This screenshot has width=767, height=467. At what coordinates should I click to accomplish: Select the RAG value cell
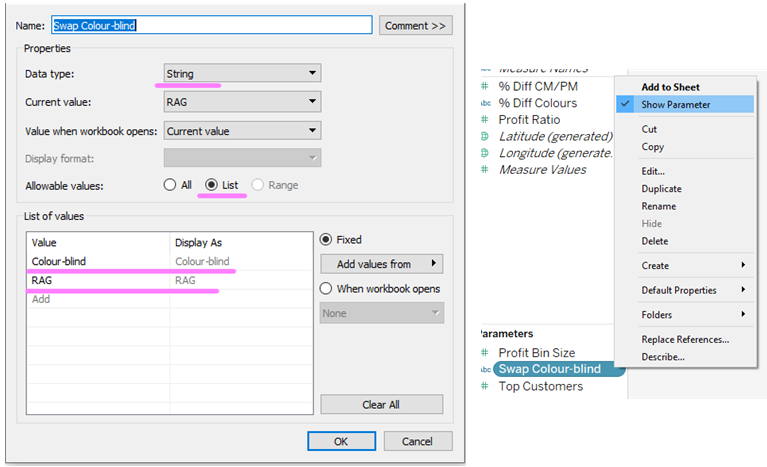(98, 280)
